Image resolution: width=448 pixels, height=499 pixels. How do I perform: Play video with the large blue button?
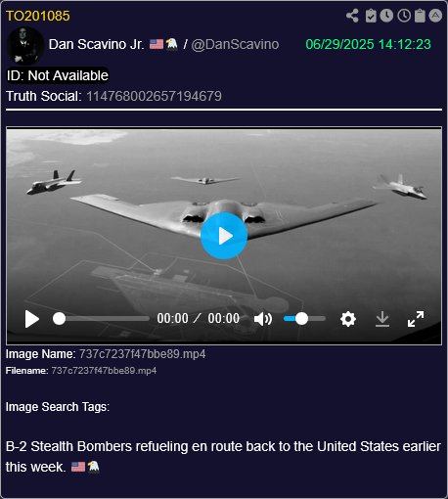point(224,236)
